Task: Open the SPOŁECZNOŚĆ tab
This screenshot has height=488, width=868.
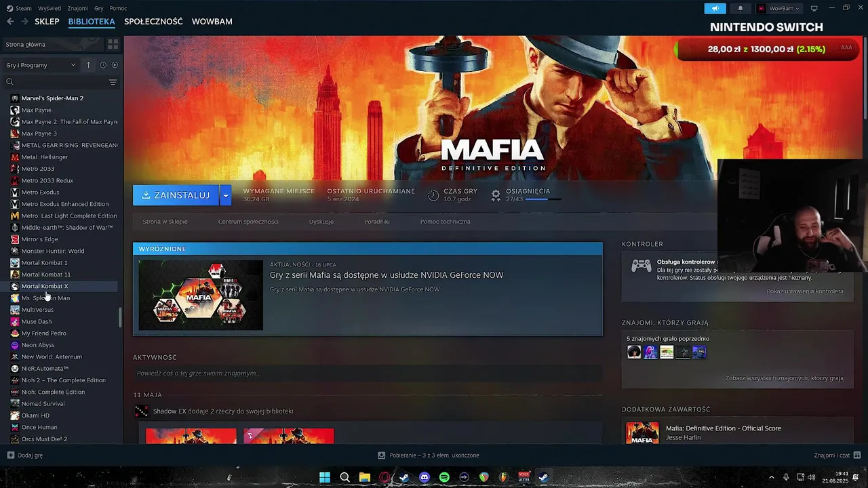Action: click(x=153, y=22)
